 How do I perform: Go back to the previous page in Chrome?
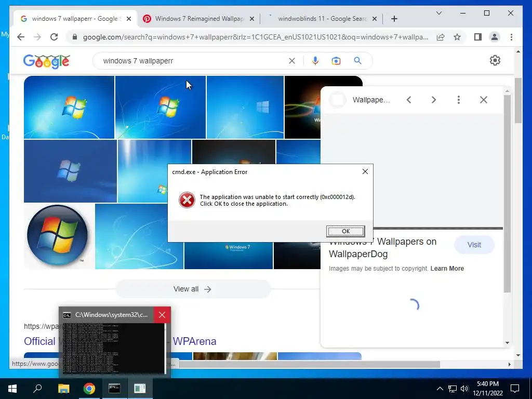tap(21, 37)
